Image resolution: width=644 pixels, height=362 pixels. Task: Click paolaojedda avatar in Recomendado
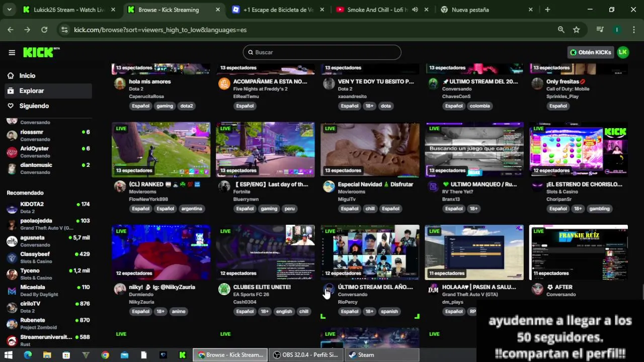12,224
